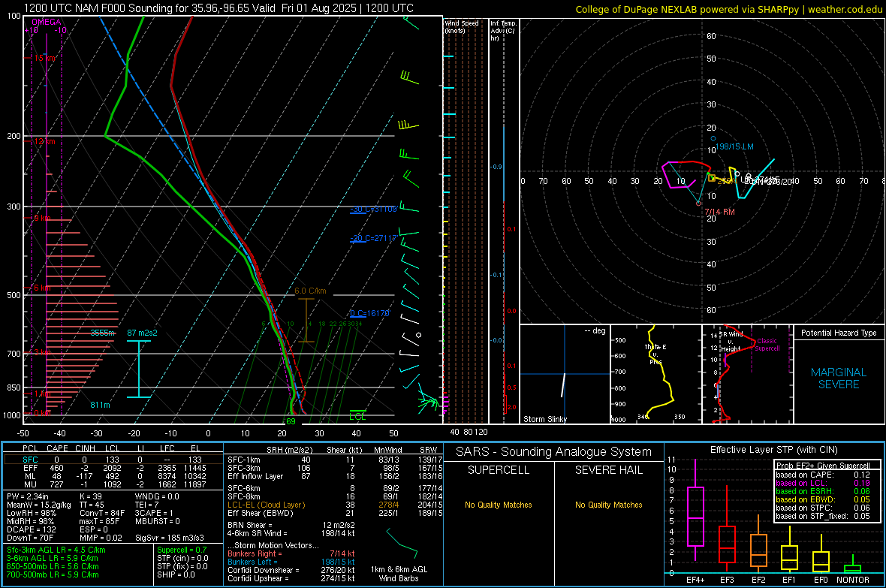
Task: Click the 'EF4+' box plot label
Action: coord(695,580)
